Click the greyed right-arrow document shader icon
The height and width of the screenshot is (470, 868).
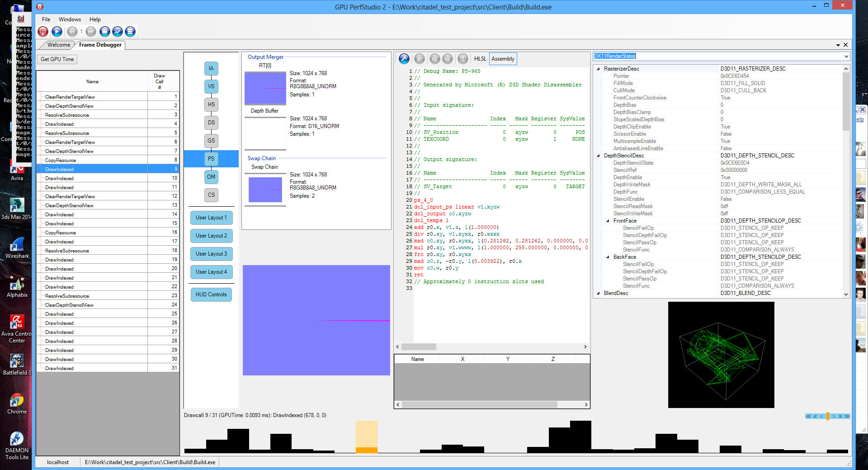coord(448,58)
